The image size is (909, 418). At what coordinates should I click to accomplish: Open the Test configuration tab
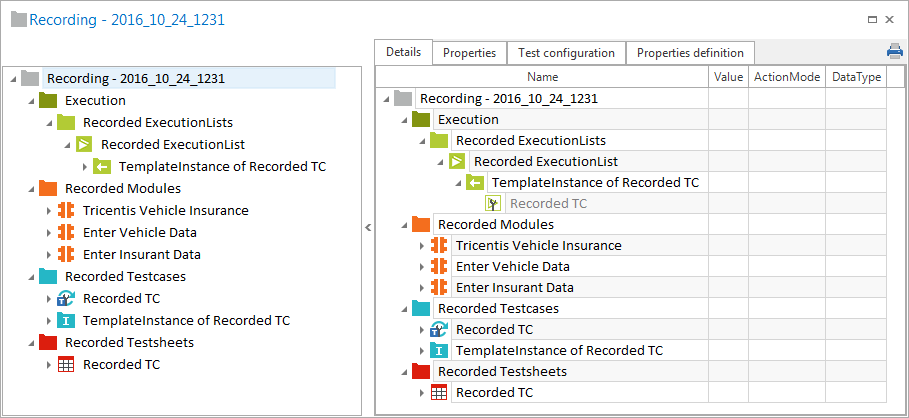566,52
